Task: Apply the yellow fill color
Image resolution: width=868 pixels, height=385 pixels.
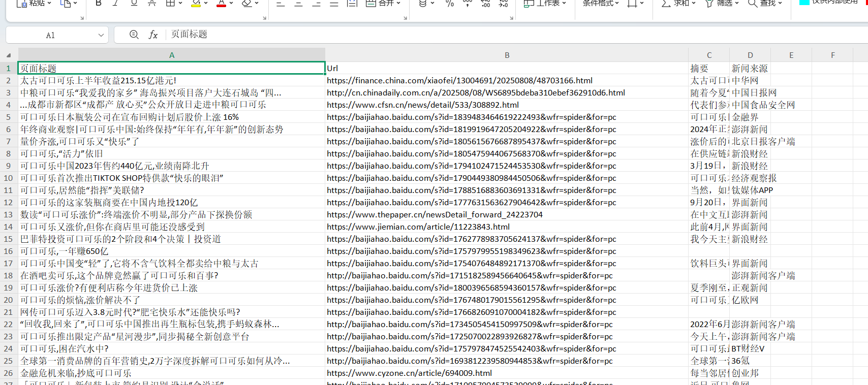Action: [x=196, y=3]
